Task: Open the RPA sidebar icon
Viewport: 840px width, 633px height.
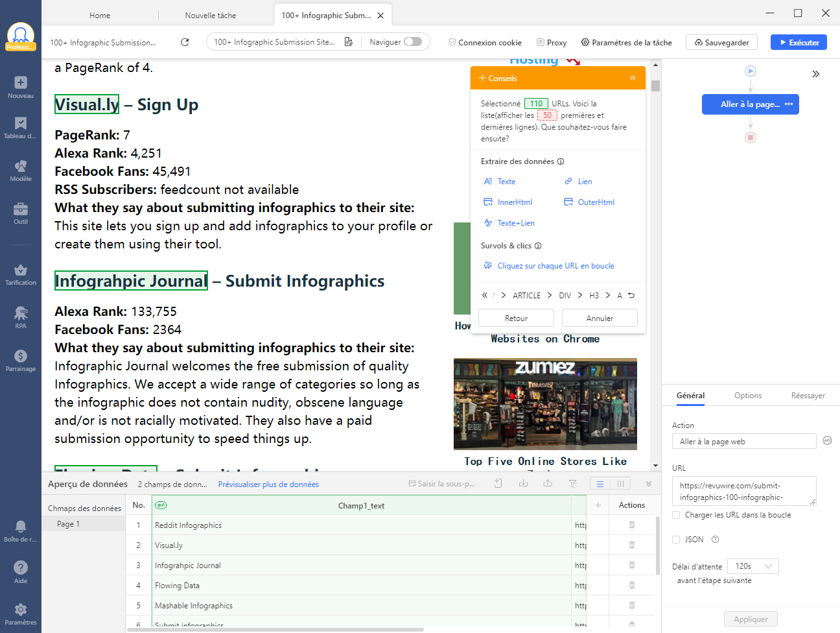Action: pos(21,318)
